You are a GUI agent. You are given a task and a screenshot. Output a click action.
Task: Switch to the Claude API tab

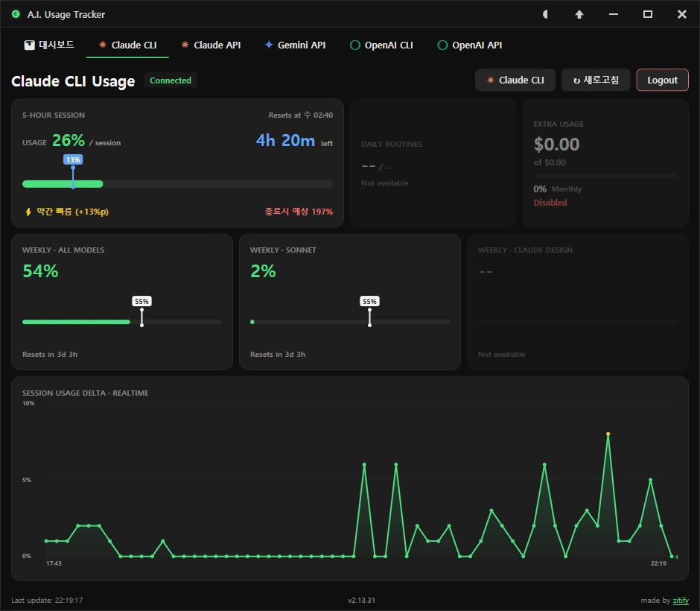211,45
